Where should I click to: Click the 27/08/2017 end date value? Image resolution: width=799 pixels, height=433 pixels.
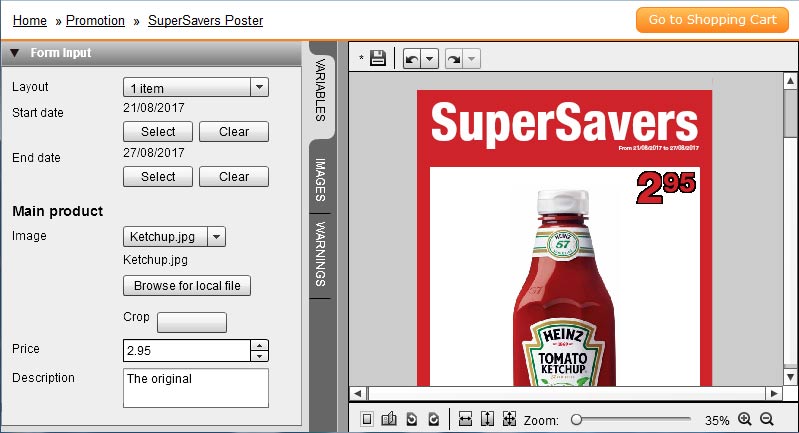pos(153,153)
